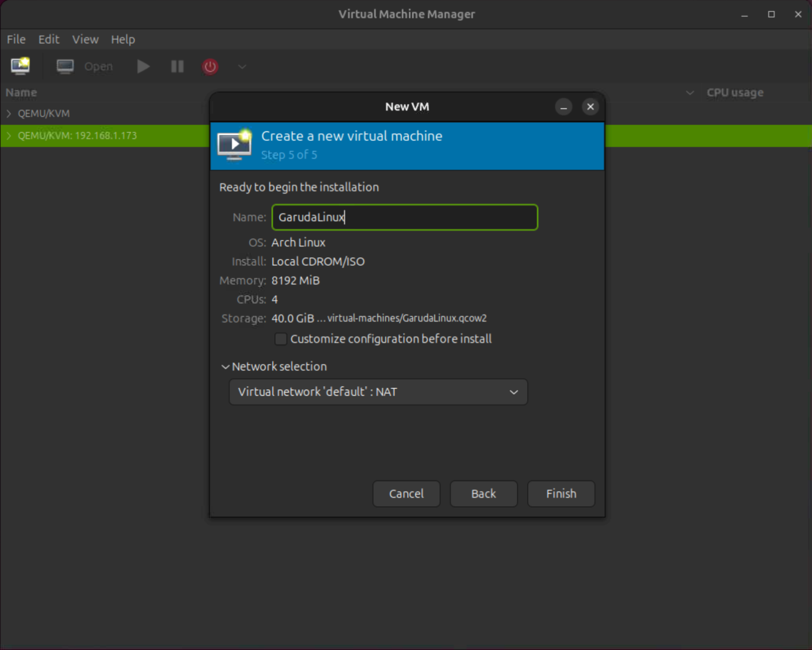Screen dimensions: 812x650
Task: Click the GarudaLinux name input field
Action: coord(404,217)
